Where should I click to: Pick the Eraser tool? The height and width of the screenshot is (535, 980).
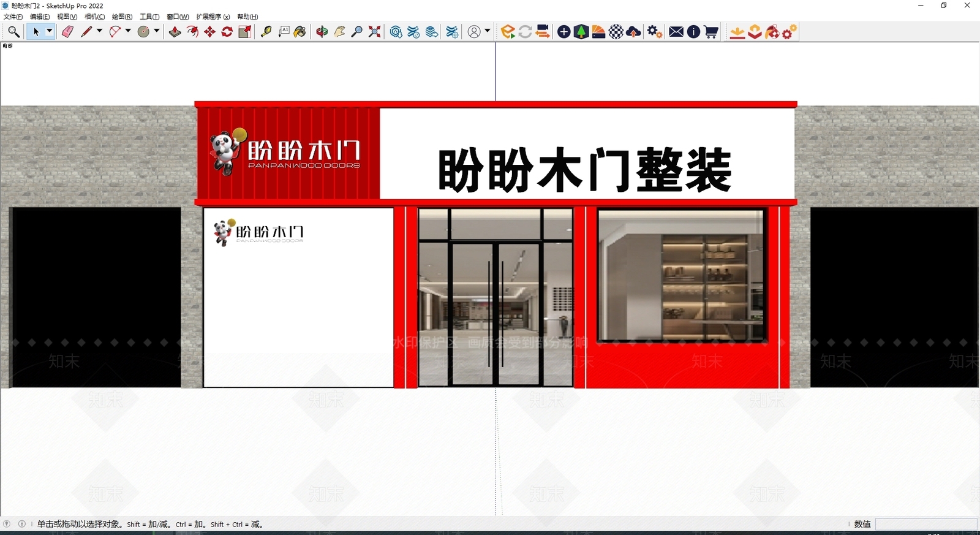tap(67, 32)
